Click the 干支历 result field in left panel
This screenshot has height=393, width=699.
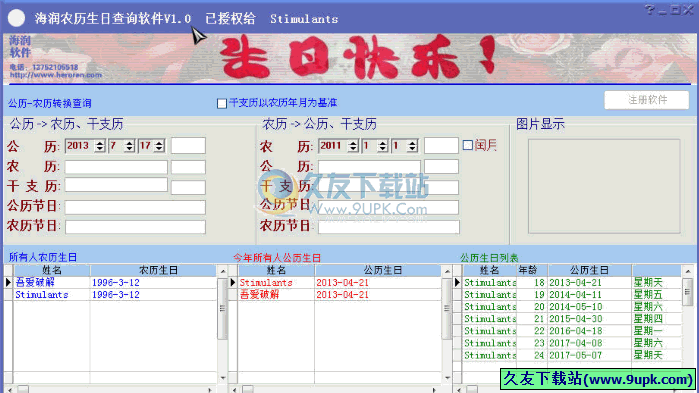click(116, 185)
